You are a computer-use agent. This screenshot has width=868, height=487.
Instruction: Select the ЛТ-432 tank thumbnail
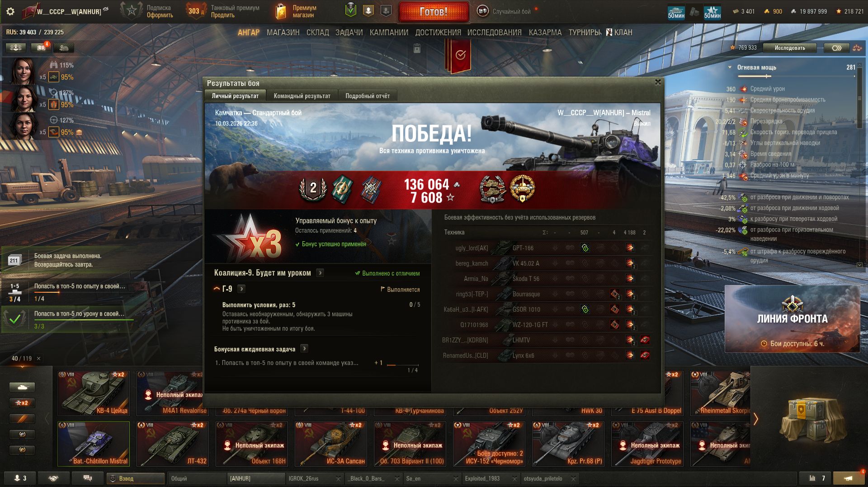pos(173,444)
